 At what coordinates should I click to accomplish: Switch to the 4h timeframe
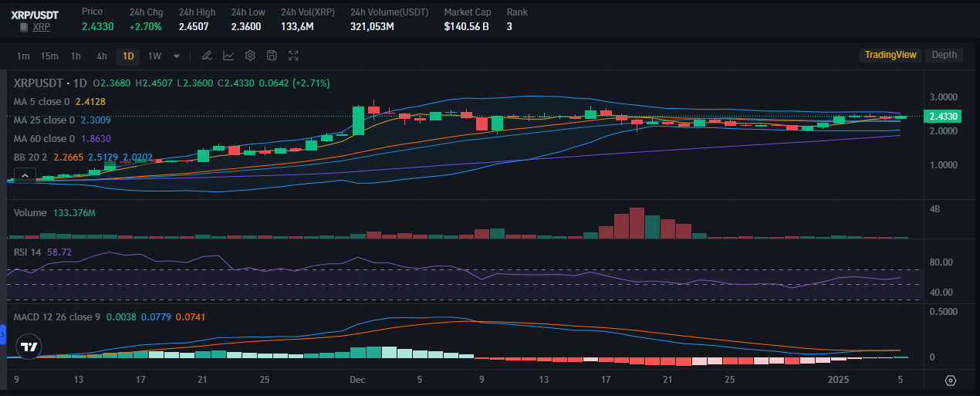tap(102, 56)
